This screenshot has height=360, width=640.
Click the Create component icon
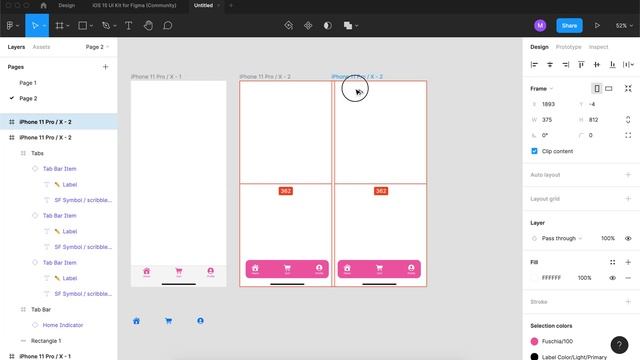[x=308, y=25]
